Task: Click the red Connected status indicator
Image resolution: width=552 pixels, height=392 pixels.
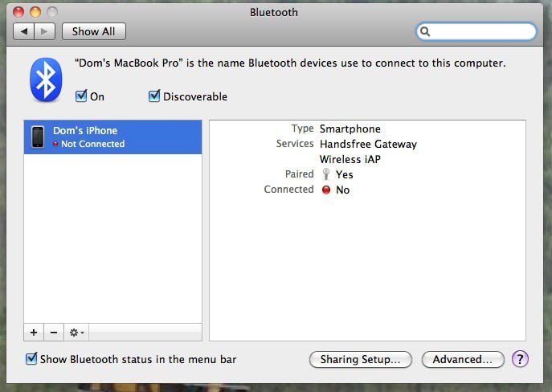Action: tap(325, 190)
